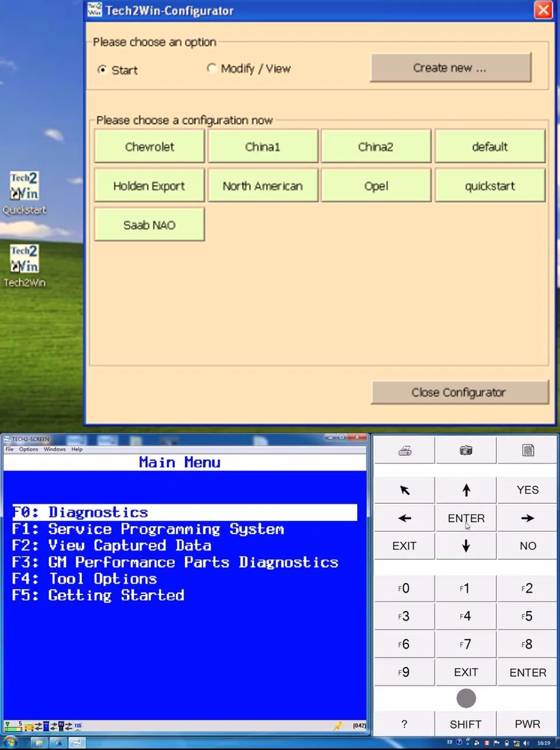
Task: Open Help menu in TECH2-SCREEN window
Action: (x=77, y=449)
